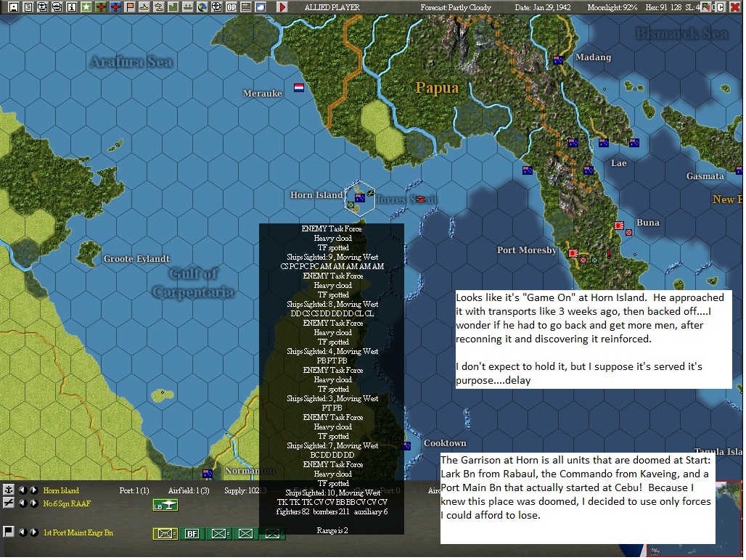Image resolution: width=746 pixels, height=560 pixels.
Task: Click the save game disk icon
Action: coord(14,7)
